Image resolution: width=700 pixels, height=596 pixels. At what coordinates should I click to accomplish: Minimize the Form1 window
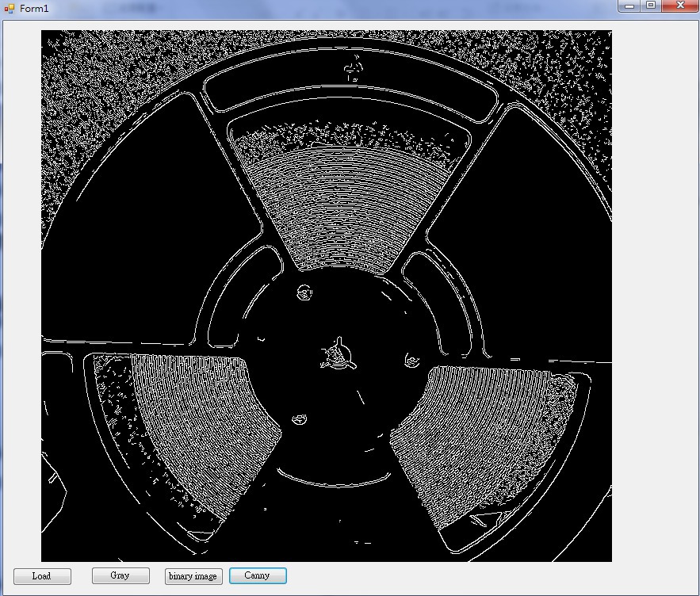pyautogui.click(x=629, y=6)
